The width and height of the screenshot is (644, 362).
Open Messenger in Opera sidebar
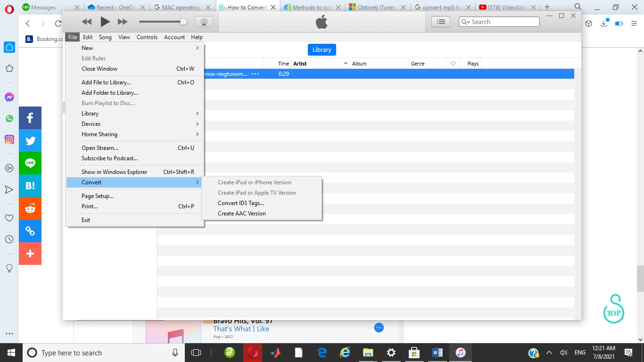(9, 97)
